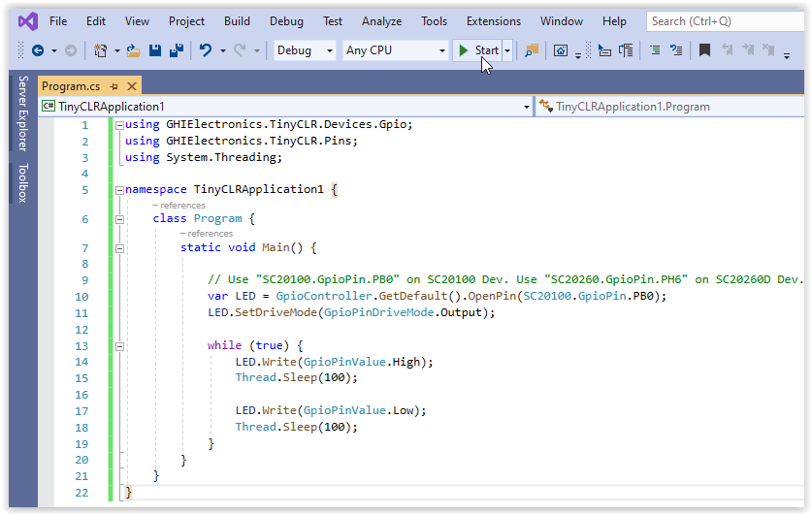The height and width of the screenshot is (515, 812).
Task: Click the step-into debugging toolbar icon
Action: (604, 50)
